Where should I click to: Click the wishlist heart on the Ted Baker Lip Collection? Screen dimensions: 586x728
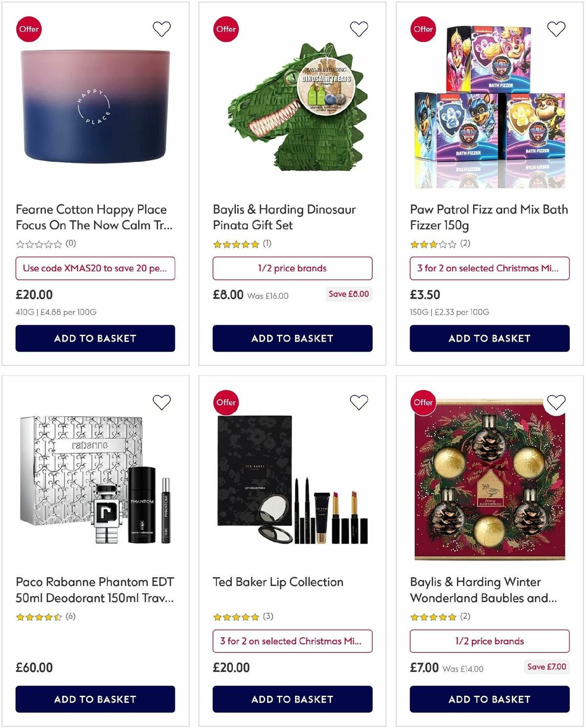pyautogui.click(x=358, y=403)
